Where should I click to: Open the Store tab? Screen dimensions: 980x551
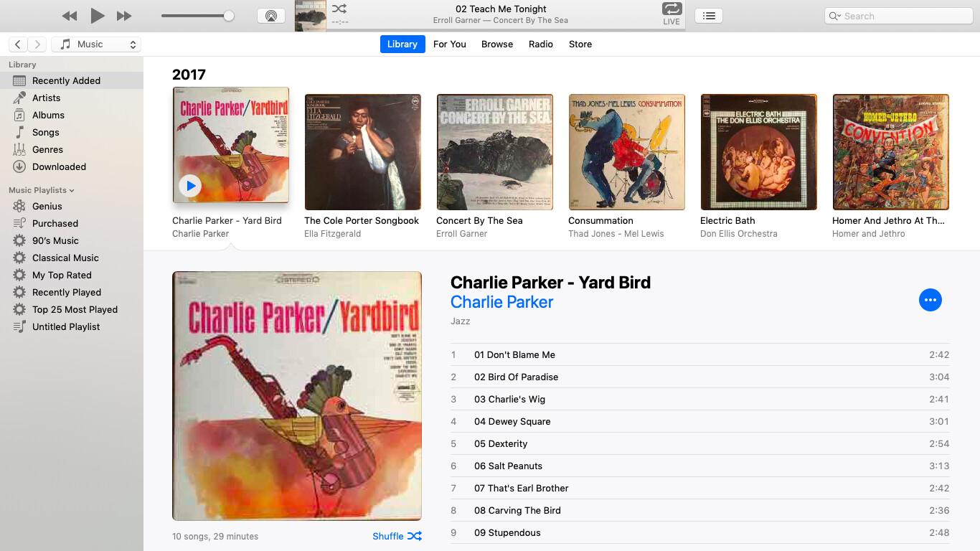pyautogui.click(x=580, y=44)
